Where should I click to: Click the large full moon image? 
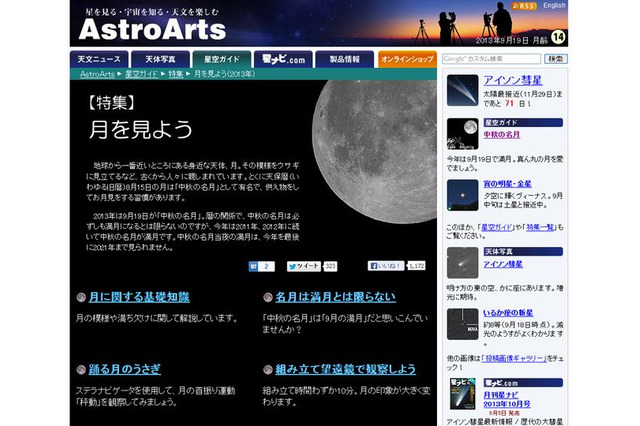pos(375,151)
